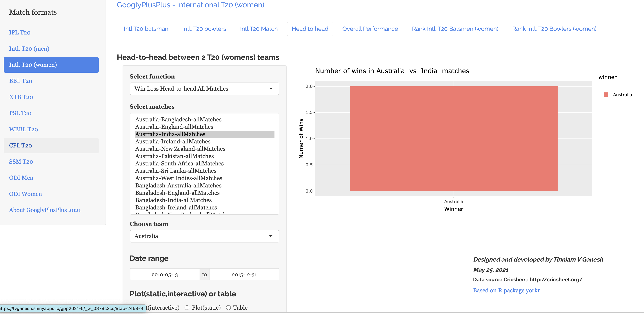Open the Overall Performance tab
Viewport: 644px width, 314px height.
tap(370, 29)
